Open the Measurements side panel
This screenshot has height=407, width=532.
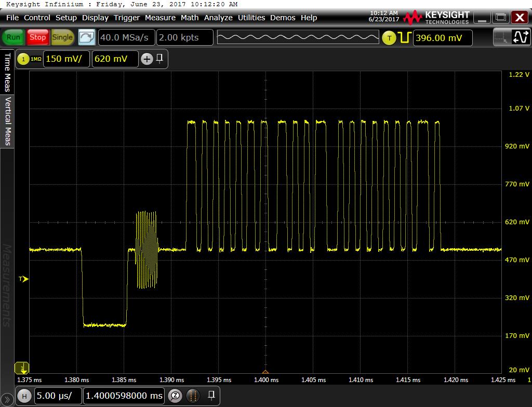tap(7, 286)
